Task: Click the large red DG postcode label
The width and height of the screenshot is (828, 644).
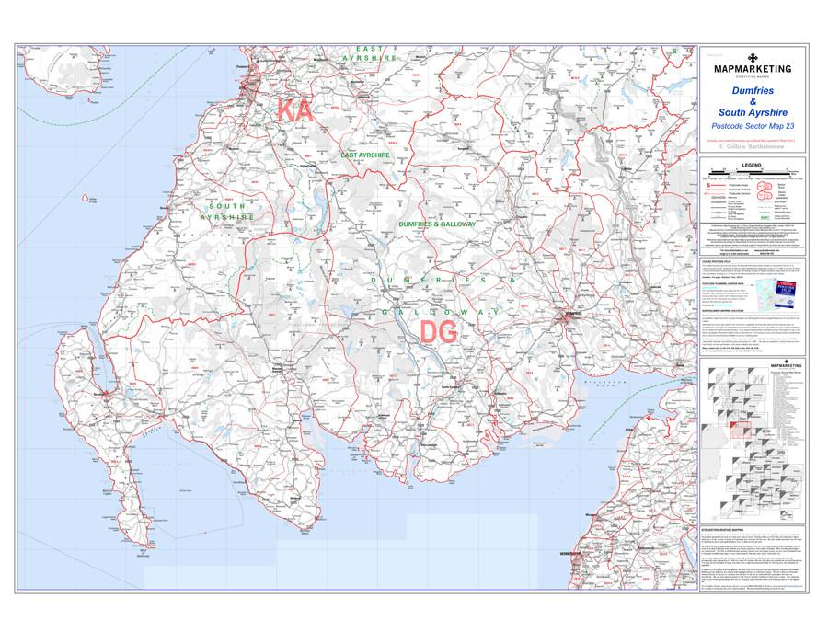Action: point(438,332)
